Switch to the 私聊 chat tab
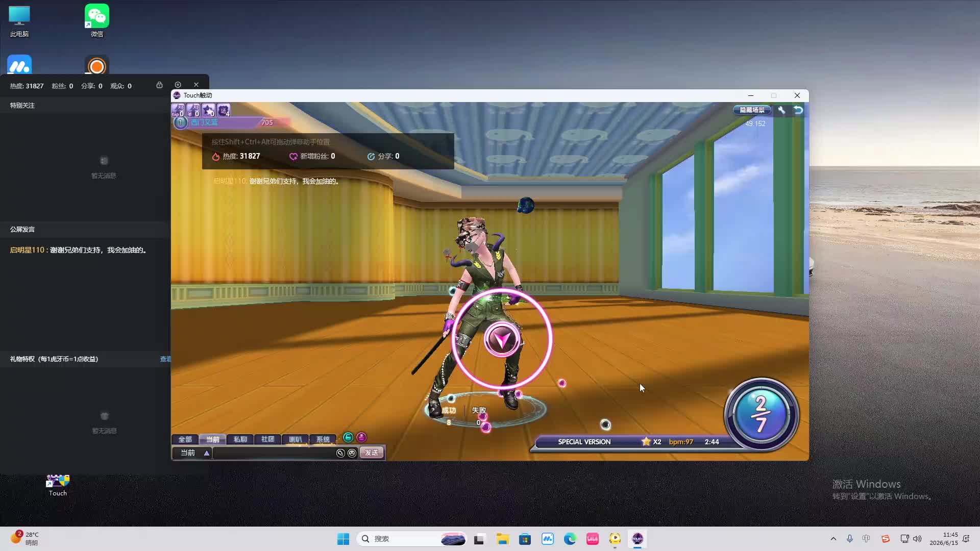Image resolution: width=980 pixels, height=551 pixels. click(x=240, y=439)
